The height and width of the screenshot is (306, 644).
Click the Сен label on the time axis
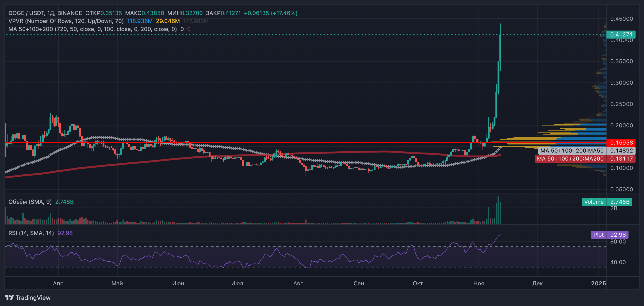point(359,283)
